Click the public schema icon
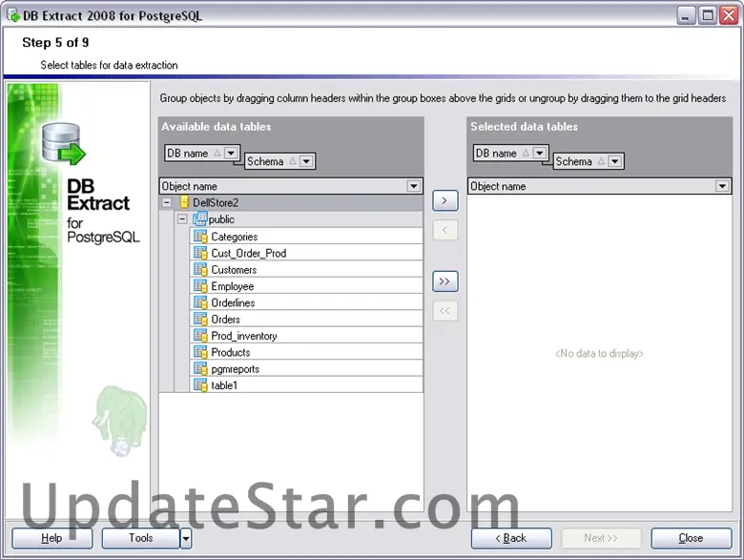744x560 pixels. coord(199,218)
